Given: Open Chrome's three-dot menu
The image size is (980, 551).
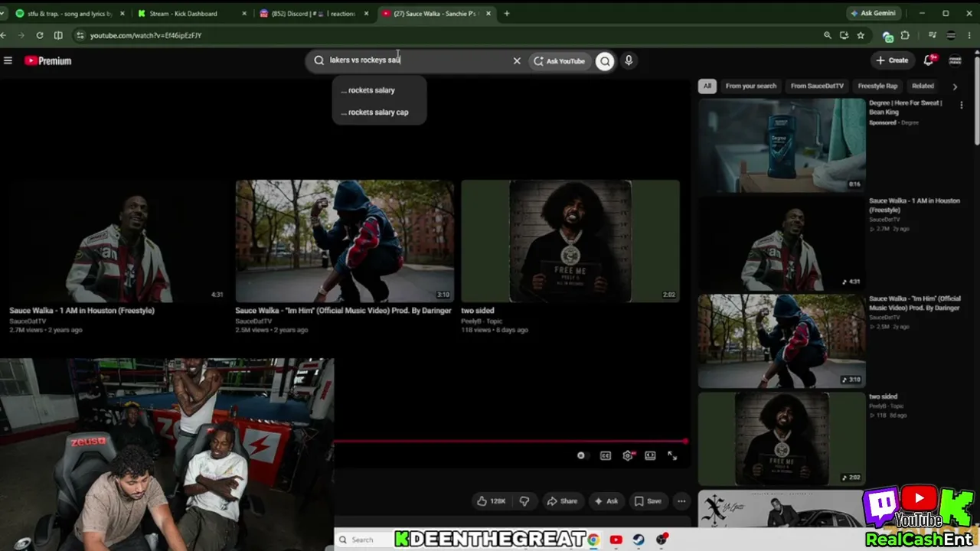Looking at the screenshot, I should pyautogui.click(x=969, y=35).
